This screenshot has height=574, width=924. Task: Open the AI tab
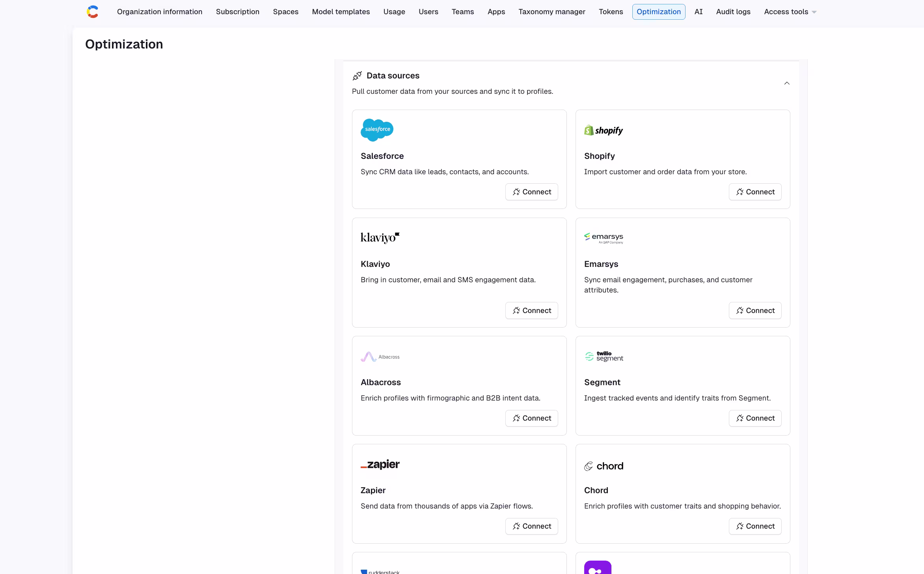(699, 12)
